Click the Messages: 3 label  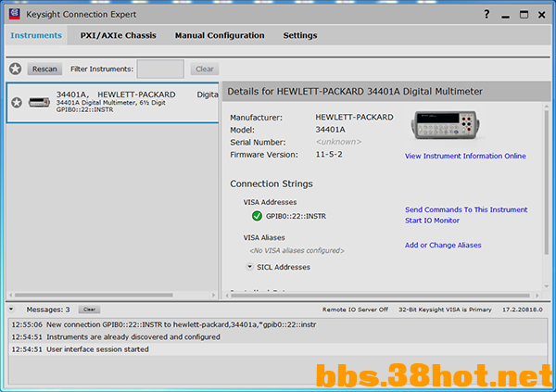pyautogui.click(x=48, y=310)
